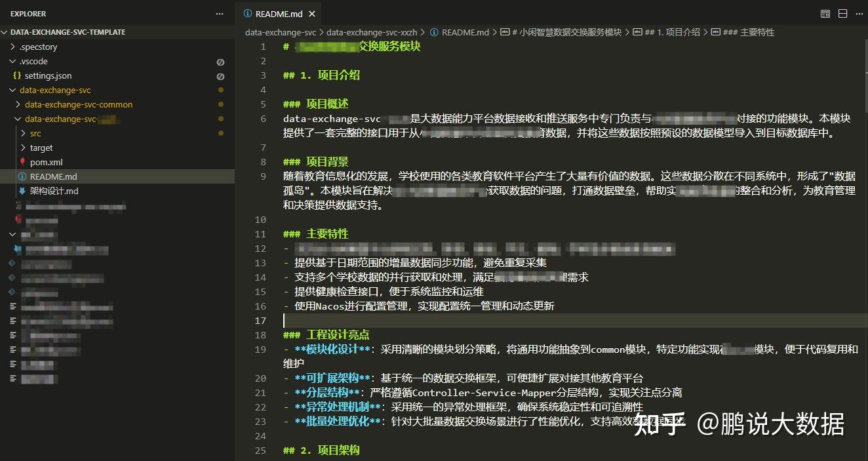Click the modified dot beside data-exchange-svc folder

(221, 90)
